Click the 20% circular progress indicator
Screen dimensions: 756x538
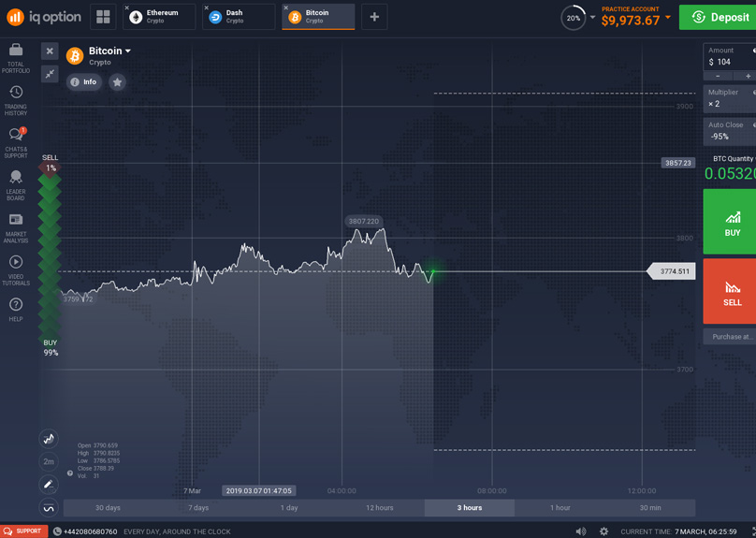[x=574, y=18]
